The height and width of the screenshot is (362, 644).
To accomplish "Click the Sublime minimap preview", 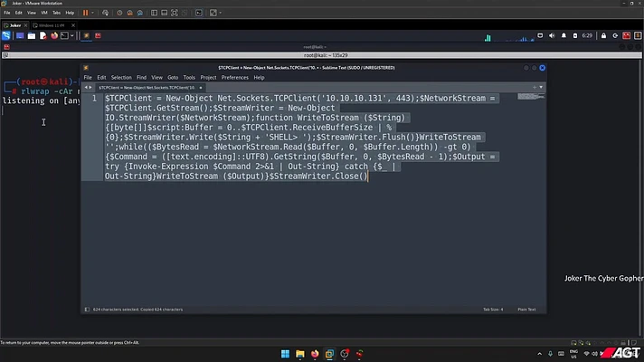I will 531,97.
